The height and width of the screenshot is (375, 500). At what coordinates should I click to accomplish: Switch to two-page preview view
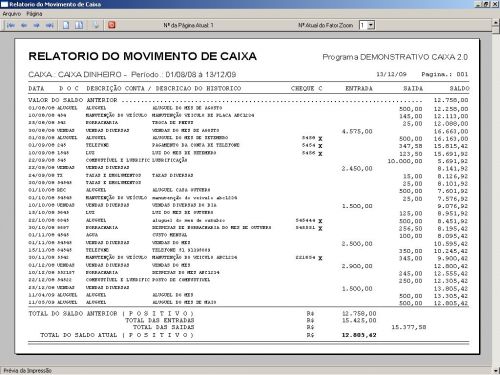pos(79,25)
